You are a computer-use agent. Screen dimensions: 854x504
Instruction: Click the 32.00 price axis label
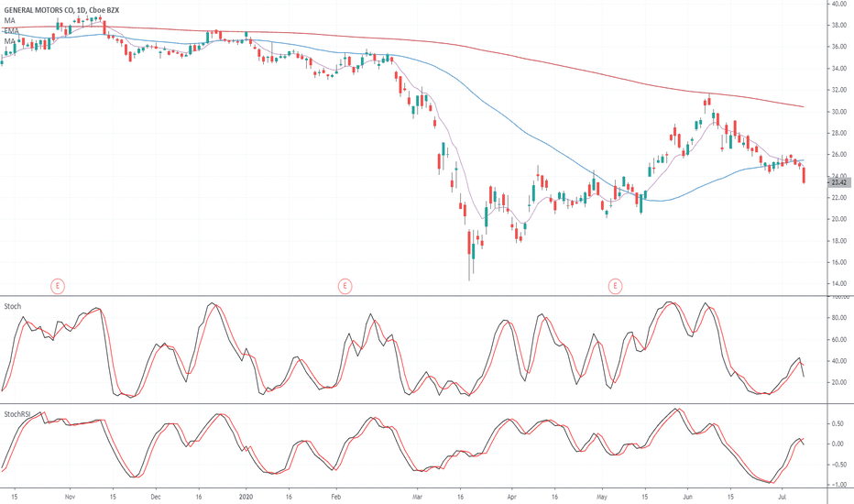click(x=839, y=90)
